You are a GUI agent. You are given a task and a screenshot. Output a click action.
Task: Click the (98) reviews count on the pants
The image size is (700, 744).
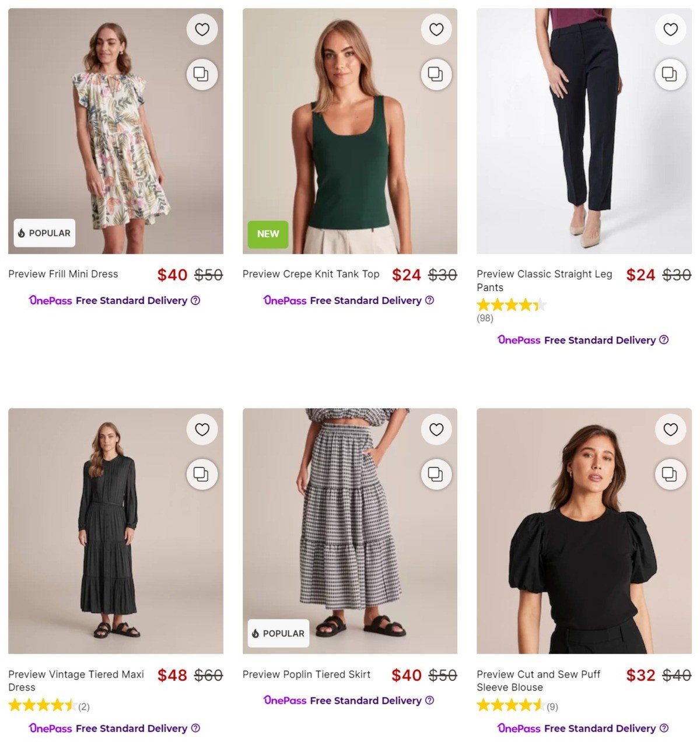tap(484, 318)
